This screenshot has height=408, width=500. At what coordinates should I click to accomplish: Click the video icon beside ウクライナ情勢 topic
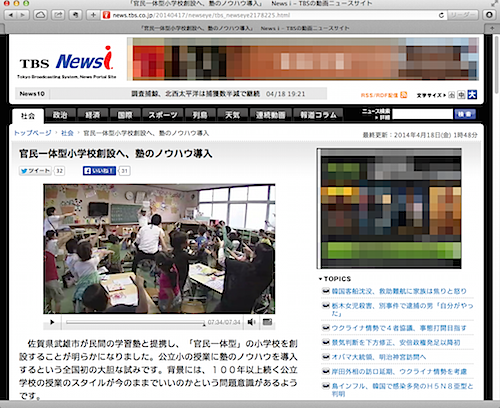[326, 328]
